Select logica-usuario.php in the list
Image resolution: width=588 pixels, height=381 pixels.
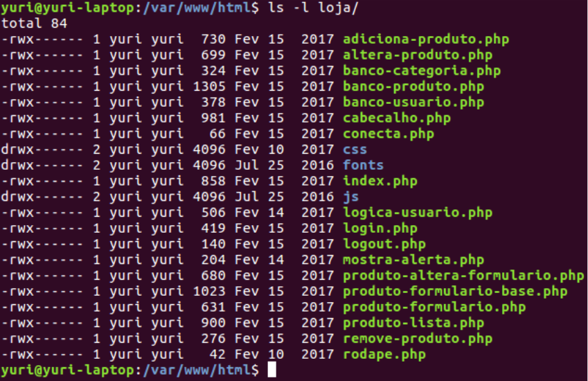click(x=417, y=213)
